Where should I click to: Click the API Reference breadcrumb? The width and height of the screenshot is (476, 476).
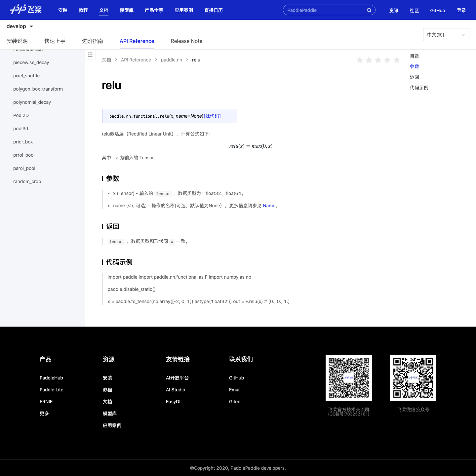tap(136, 60)
